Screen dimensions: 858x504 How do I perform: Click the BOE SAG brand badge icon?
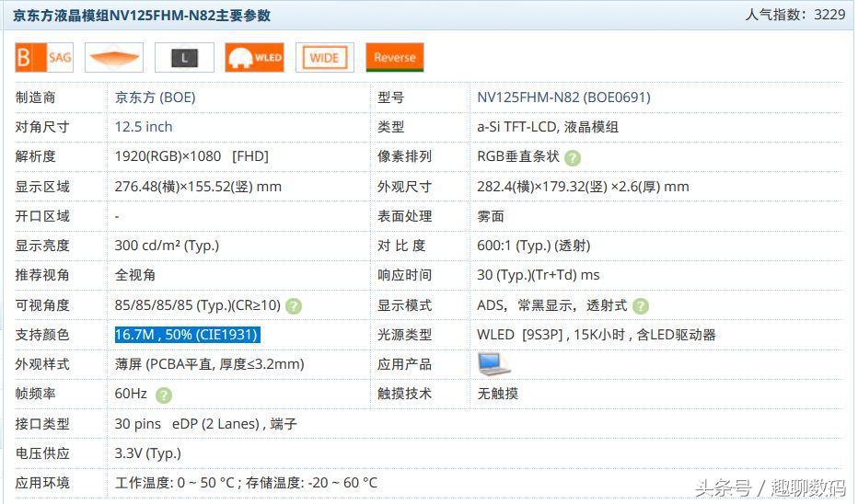point(44,57)
